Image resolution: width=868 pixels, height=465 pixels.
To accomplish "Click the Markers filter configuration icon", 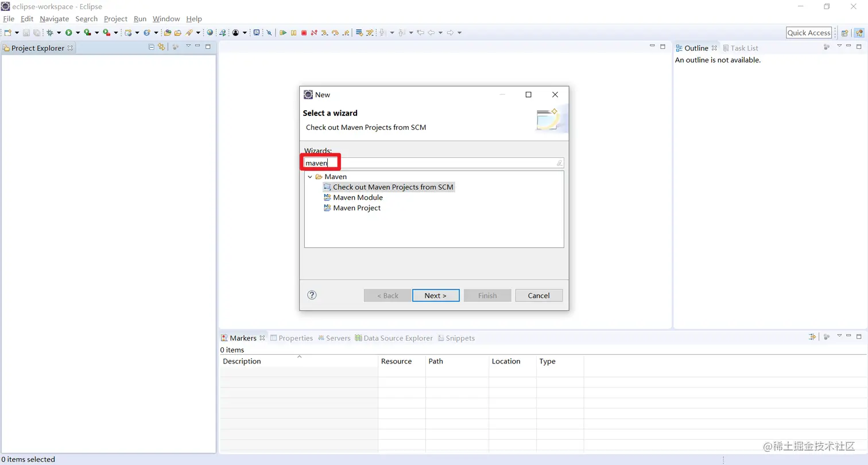I will (812, 336).
